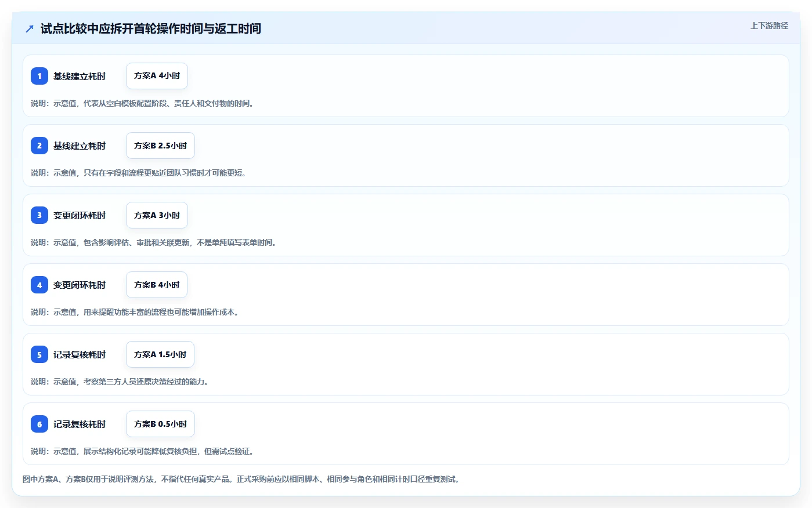Click 基线建立耗时 label in row 2
The height and width of the screenshot is (508, 812).
pos(80,146)
